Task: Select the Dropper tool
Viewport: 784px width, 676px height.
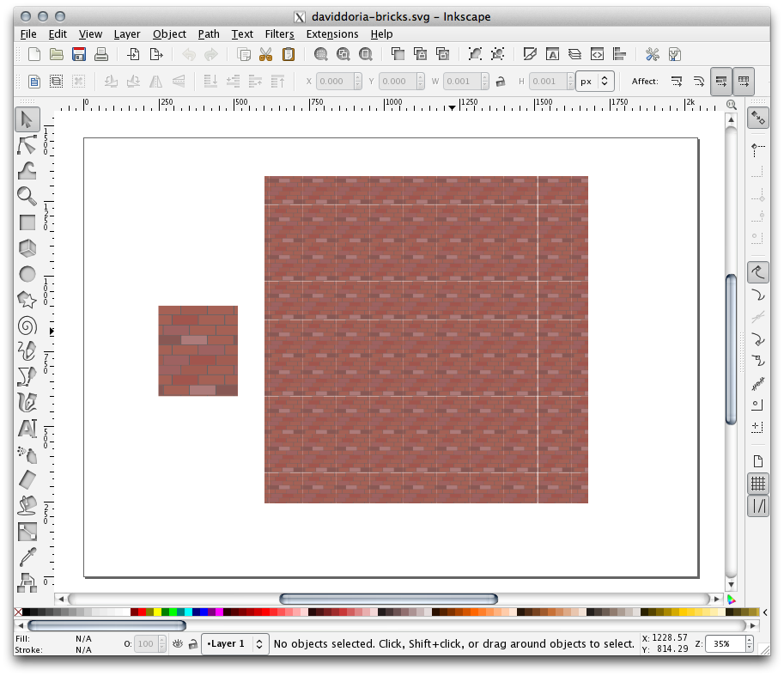Action: click(27, 557)
